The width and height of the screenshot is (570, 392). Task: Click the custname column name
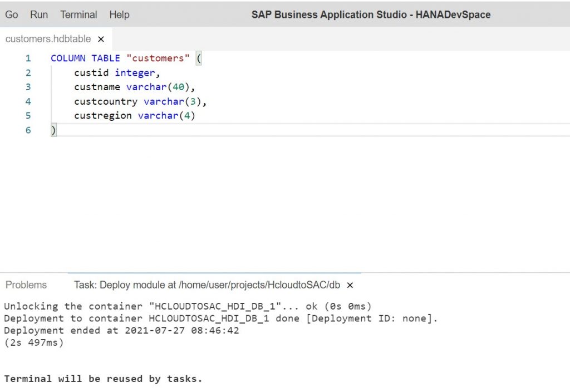tap(97, 87)
